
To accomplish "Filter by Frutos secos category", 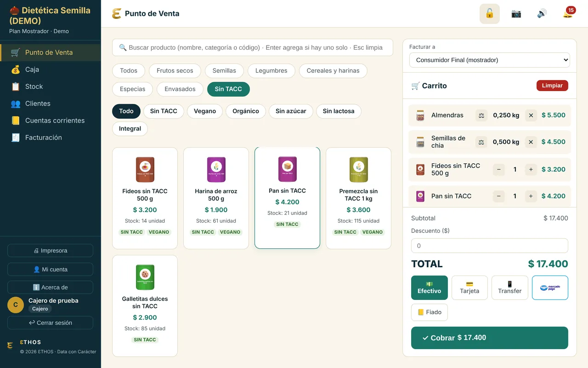I will 175,71.
